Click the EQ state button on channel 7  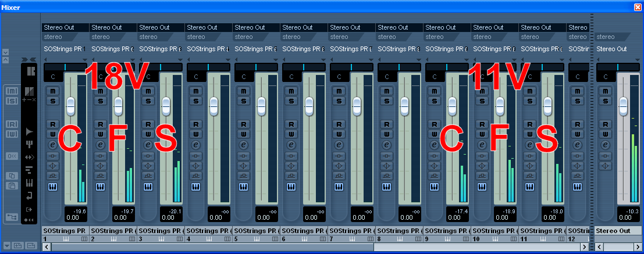pos(339,166)
